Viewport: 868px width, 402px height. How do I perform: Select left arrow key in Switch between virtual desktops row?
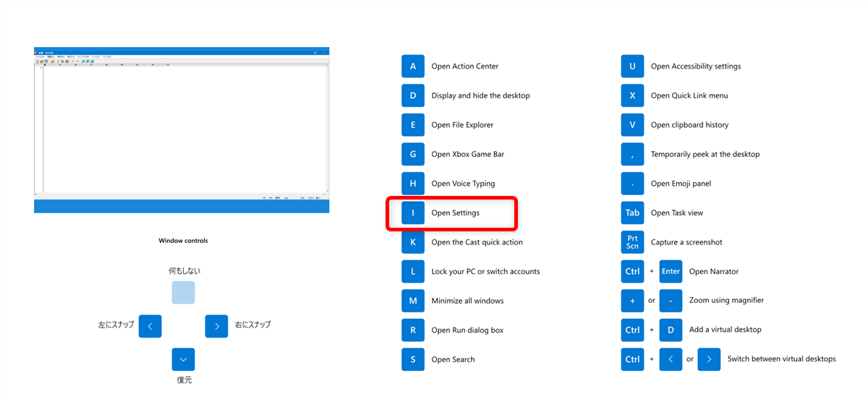pos(671,359)
